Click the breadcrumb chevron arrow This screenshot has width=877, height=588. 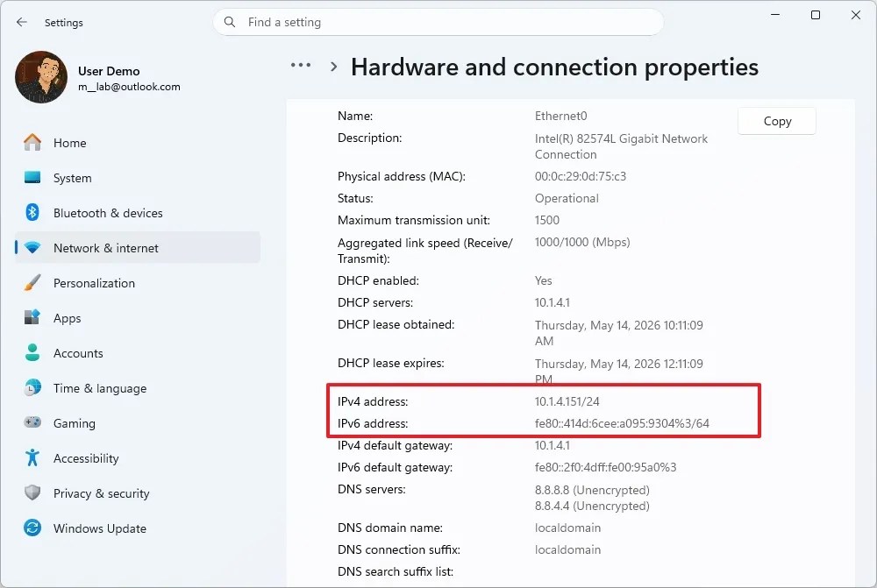coord(334,67)
